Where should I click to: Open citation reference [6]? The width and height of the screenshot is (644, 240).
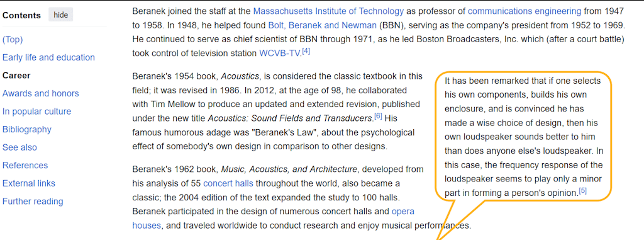(378, 116)
